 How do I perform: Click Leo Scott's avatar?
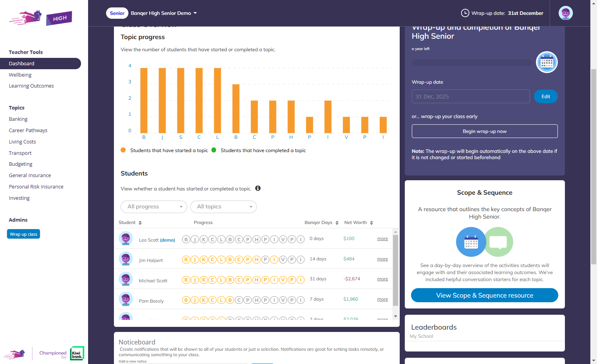point(125,238)
